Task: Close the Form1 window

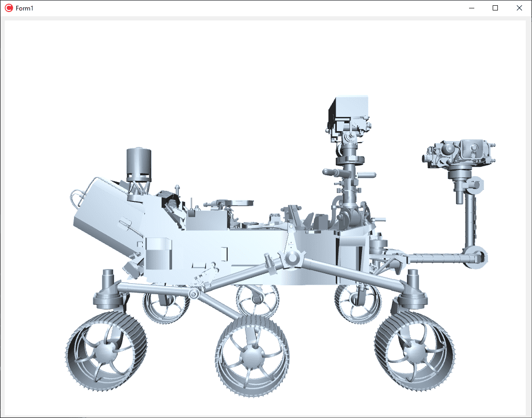Action: click(x=519, y=8)
